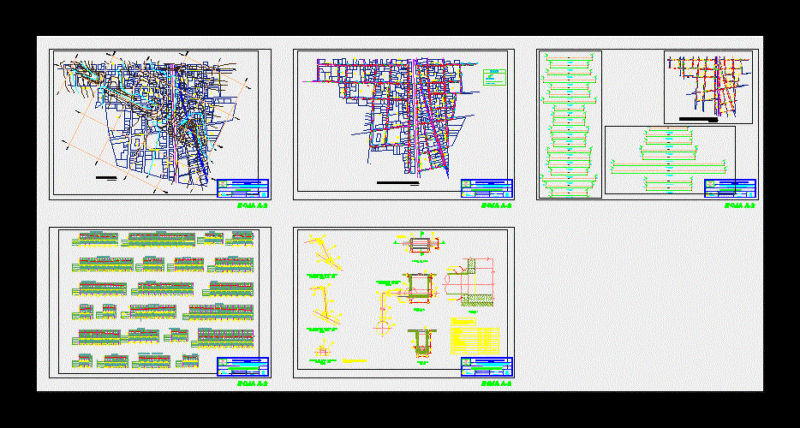Image resolution: width=800 pixels, height=428 pixels.
Task: Click the blue title block of bottom-left sheet
Action: tap(243, 366)
